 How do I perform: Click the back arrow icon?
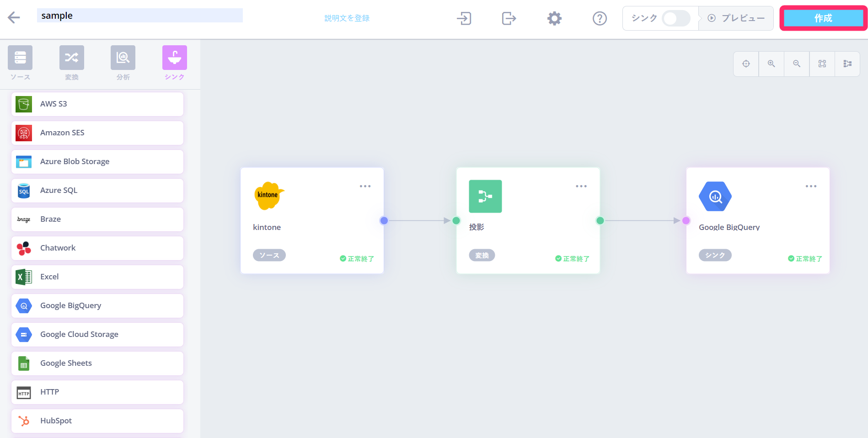point(14,18)
